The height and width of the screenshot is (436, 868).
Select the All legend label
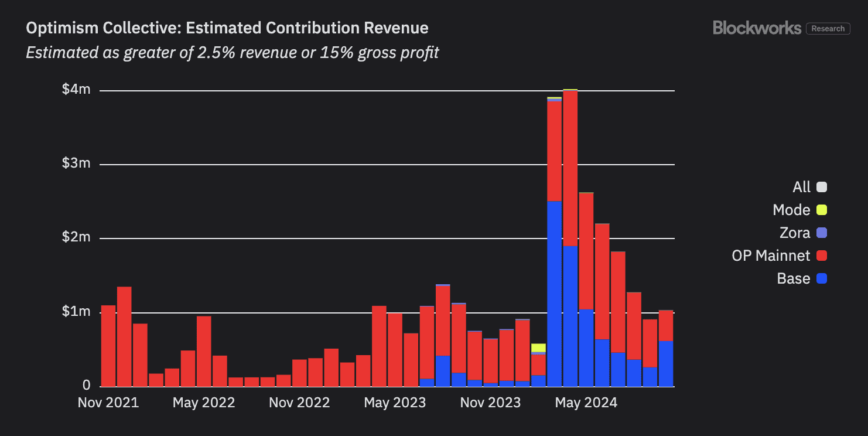801,188
